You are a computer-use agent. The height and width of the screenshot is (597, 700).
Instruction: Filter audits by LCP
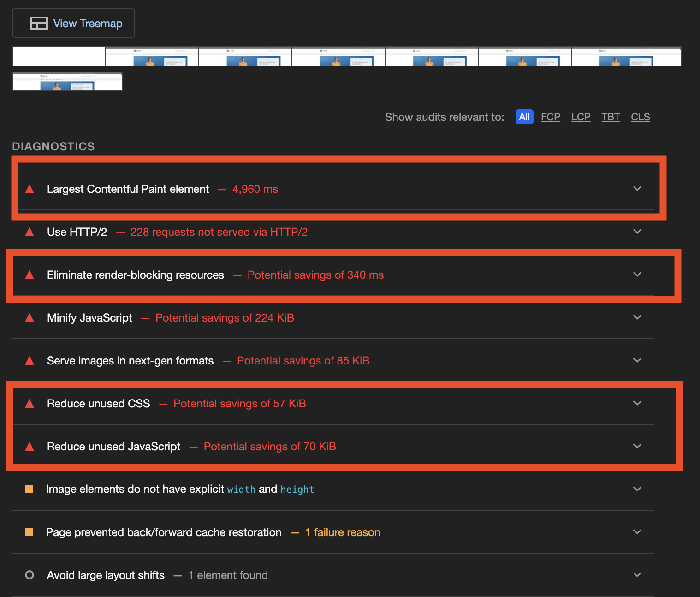(x=581, y=117)
